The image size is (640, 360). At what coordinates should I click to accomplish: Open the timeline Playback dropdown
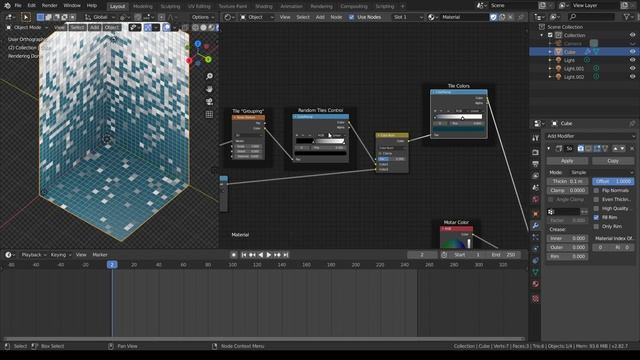click(x=34, y=255)
